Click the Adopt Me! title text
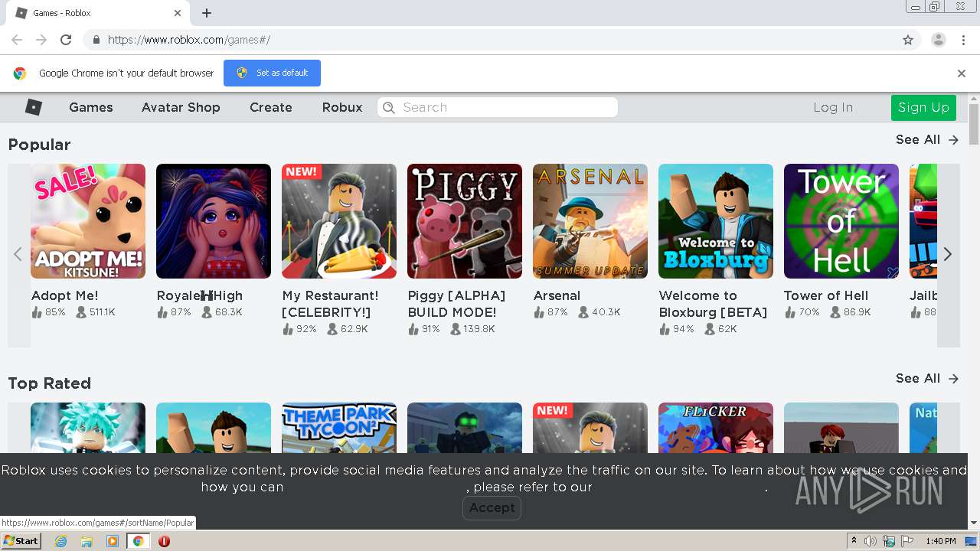This screenshot has height=551, width=980. pyautogui.click(x=64, y=295)
